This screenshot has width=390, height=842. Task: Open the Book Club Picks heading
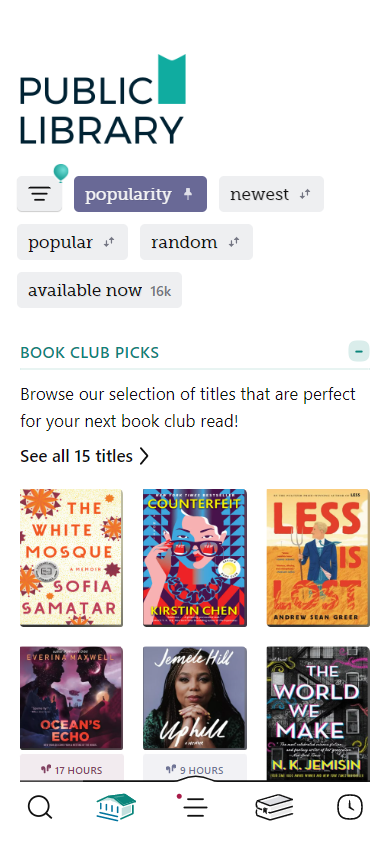90,353
